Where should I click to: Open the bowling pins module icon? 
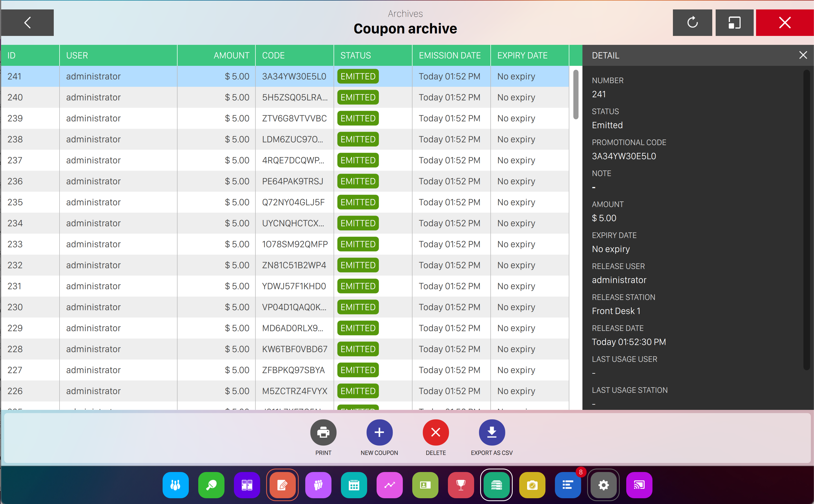click(175, 485)
